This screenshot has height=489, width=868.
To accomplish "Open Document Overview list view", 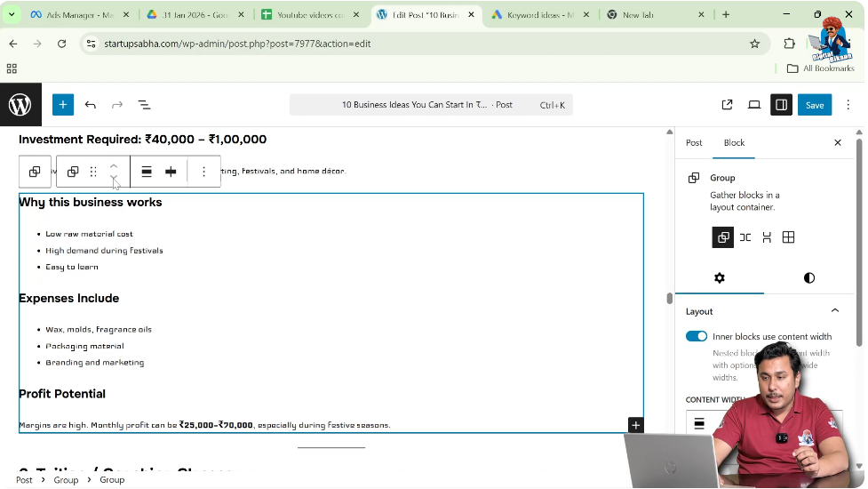I will [x=144, y=105].
